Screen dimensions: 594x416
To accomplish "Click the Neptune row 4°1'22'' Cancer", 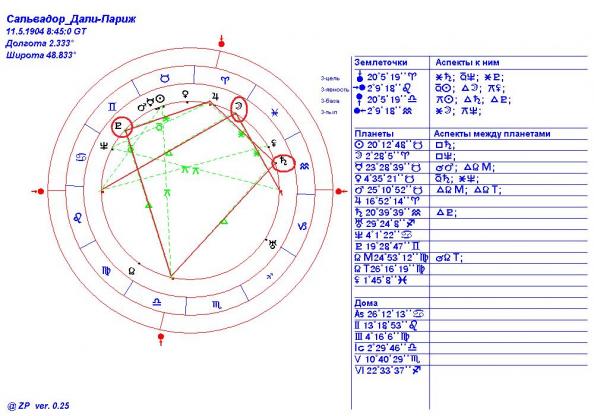I will pos(383,235).
